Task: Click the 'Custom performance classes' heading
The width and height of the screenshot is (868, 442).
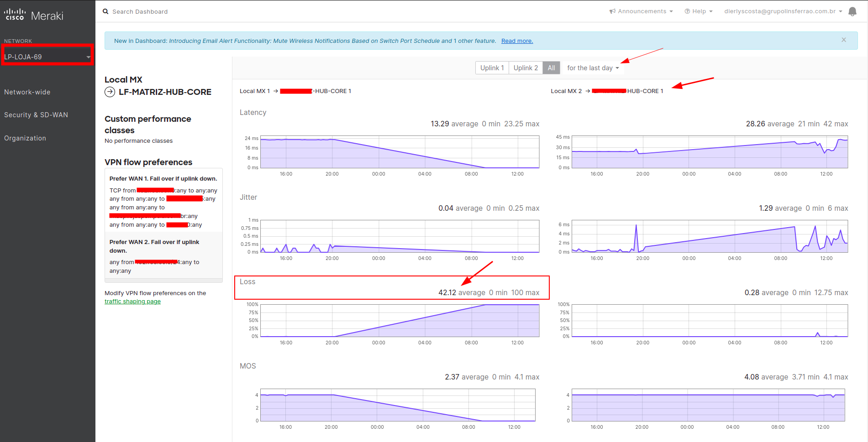Action: pyautogui.click(x=148, y=125)
